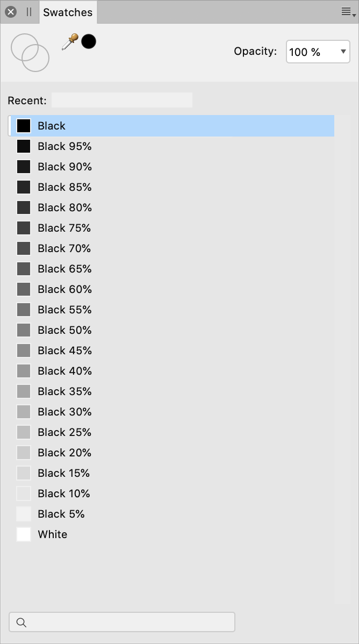Pick a color with the eyedropper tool
This screenshot has width=359, height=644.
[70, 42]
